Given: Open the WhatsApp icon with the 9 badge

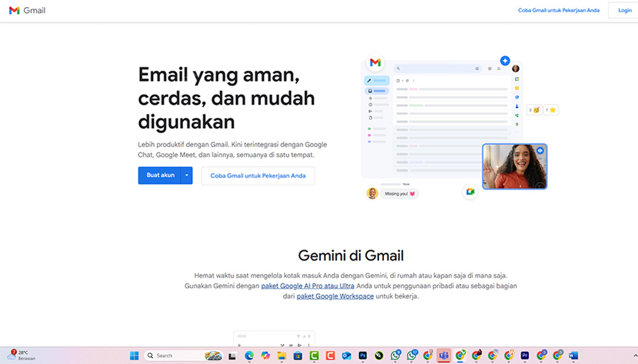Looking at the screenshot, I should [395, 356].
